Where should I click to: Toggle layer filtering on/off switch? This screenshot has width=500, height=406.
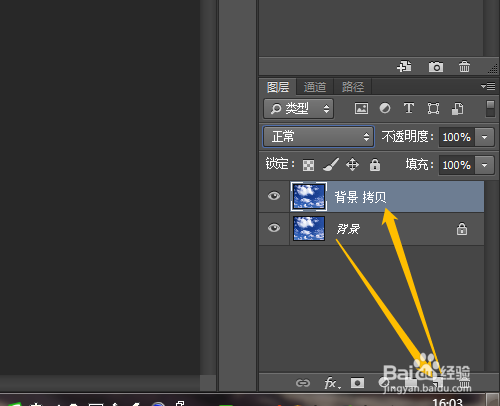490,109
